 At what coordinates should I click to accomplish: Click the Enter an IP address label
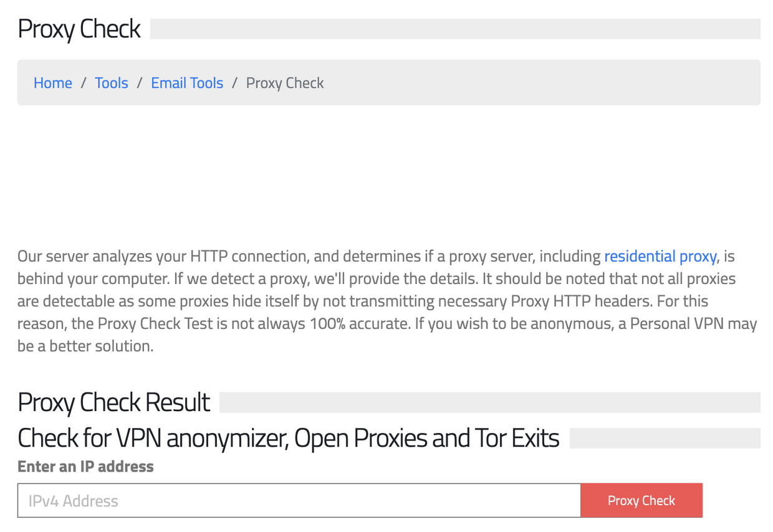[x=85, y=466]
